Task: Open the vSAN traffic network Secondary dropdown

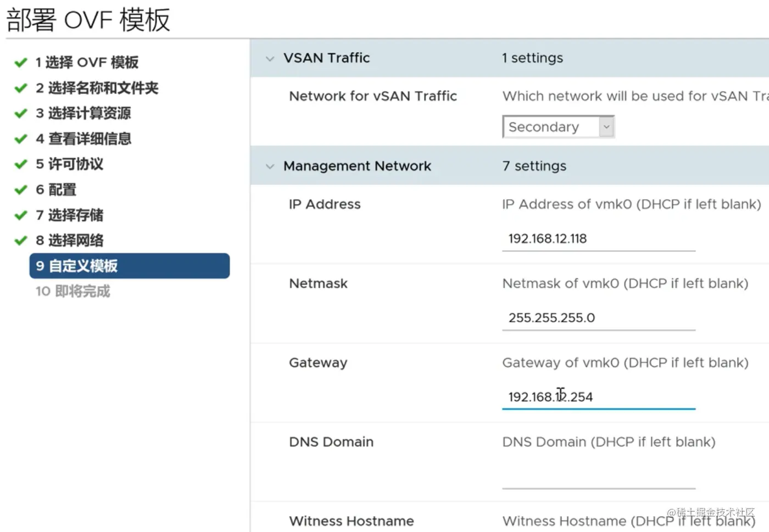Action: point(558,127)
